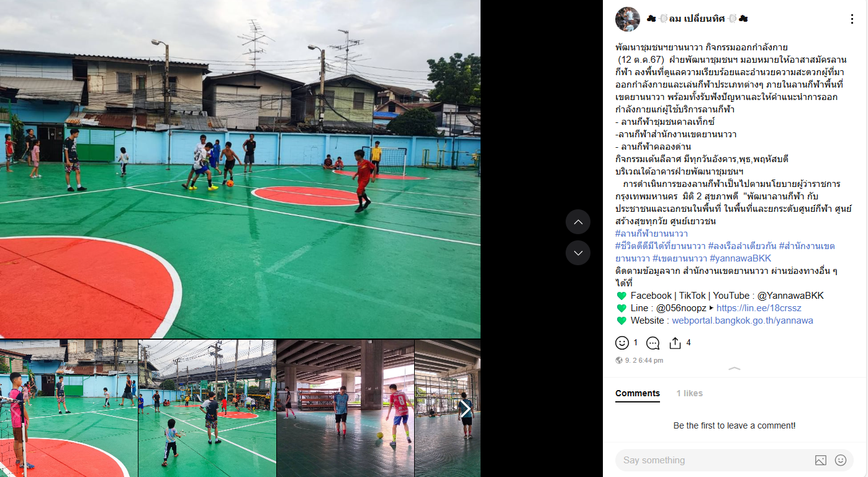Click the Say something comment field
This screenshot has height=477, width=868.
tap(714, 460)
